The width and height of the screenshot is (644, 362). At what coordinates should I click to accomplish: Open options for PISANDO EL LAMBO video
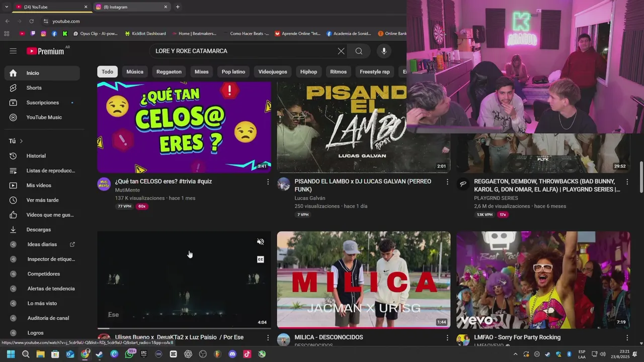(447, 182)
